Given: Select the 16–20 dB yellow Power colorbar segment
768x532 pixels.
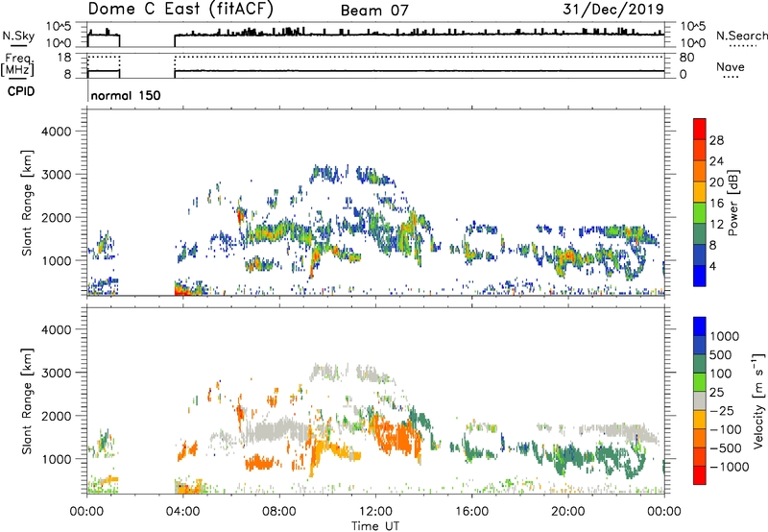Looking at the screenshot, I should [700, 192].
